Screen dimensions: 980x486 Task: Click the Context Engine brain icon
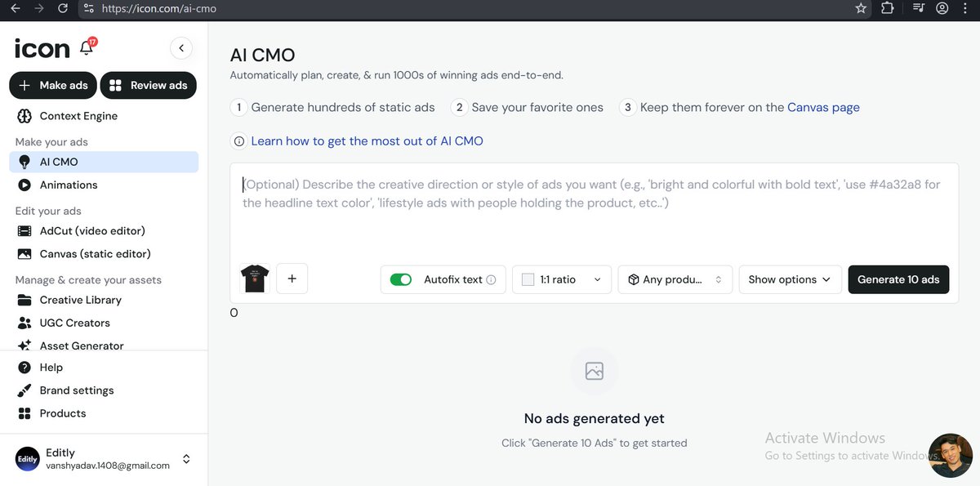click(24, 116)
